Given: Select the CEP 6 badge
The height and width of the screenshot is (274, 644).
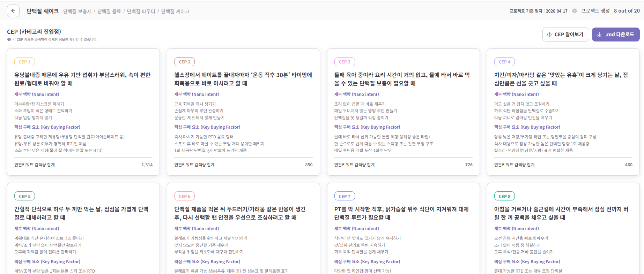Looking at the screenshot, I should tap(185, 196).
